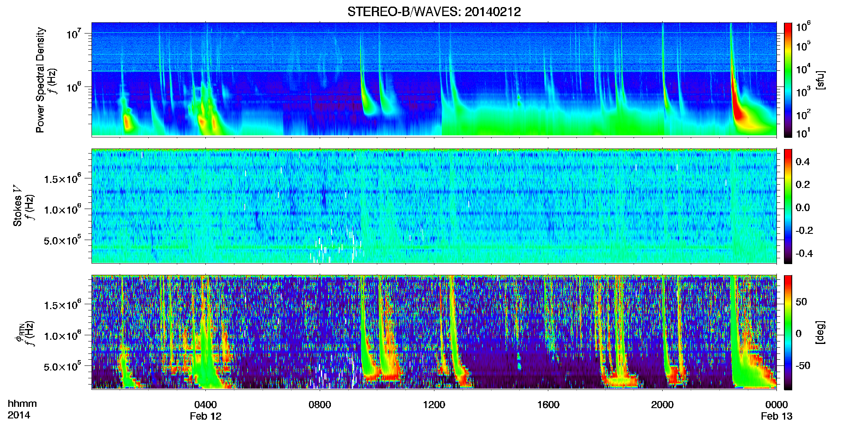This screenshot has height=447, width=868.
Task: Click the bottom panel degree color bar
Action: [788, 332]
